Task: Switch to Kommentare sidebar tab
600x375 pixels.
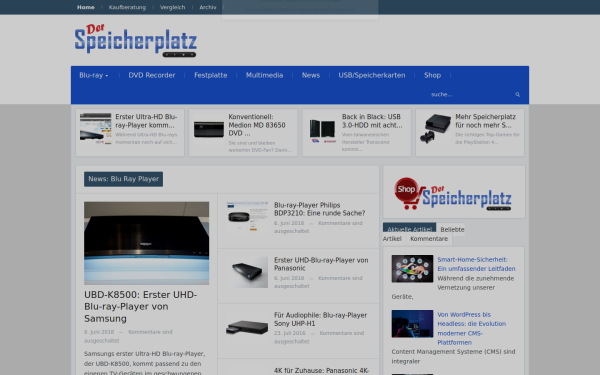Action: pos(429,239)
